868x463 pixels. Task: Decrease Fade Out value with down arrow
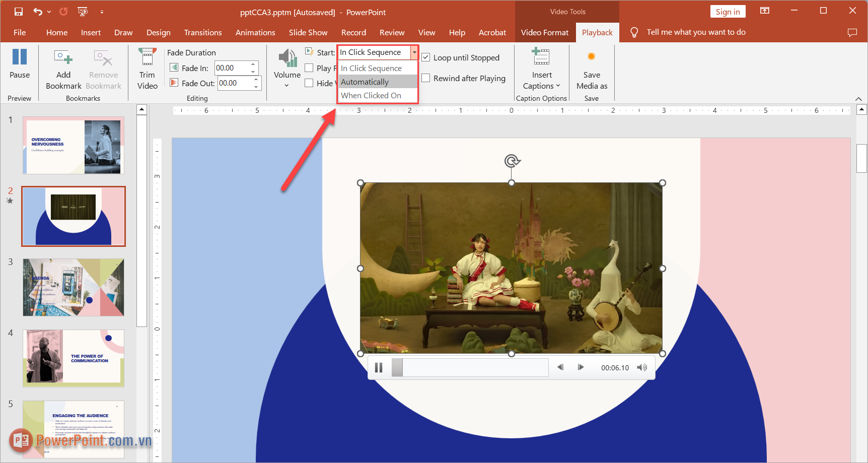[256, 87]
